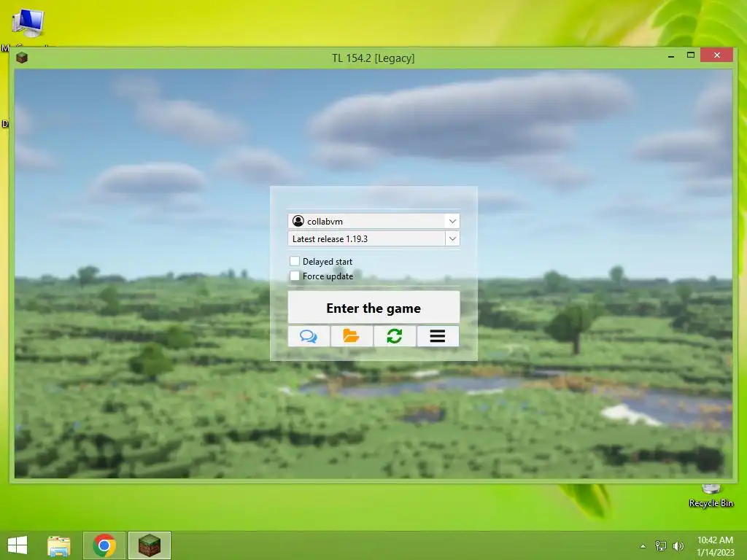Open File Explorer from the taskbar
The height and width of the screenshot is (560, 747).
[59, 545]
